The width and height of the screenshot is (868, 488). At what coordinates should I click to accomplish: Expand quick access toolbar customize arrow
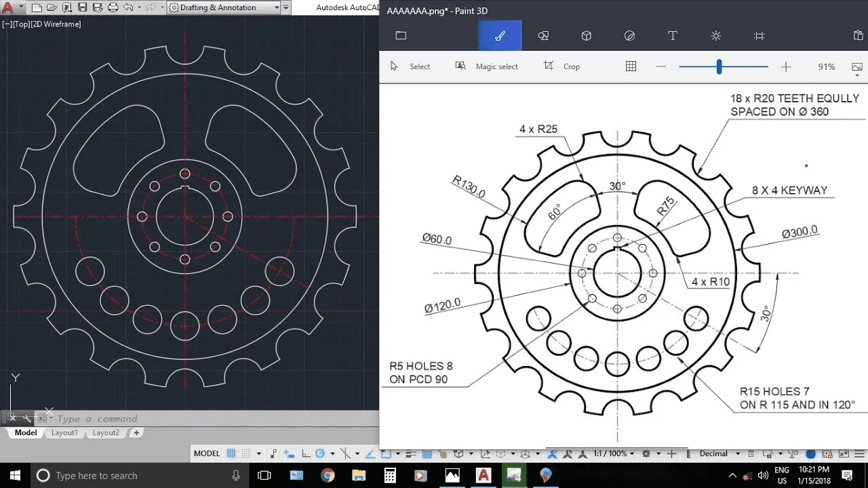coord(287,8)
